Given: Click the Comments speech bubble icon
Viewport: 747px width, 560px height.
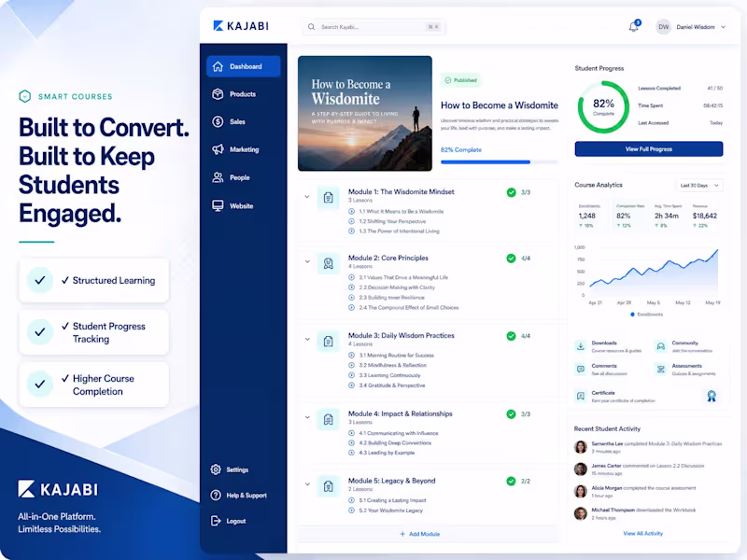Looking at the screenshot, I should click(581, 369).
